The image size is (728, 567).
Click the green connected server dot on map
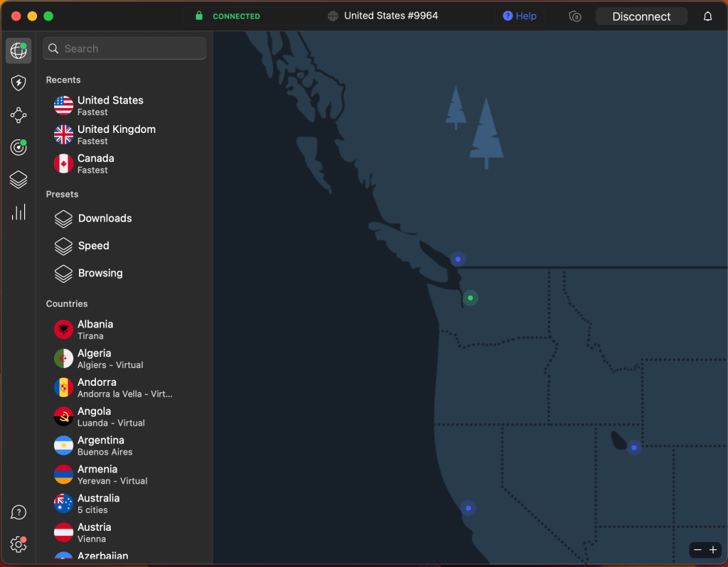(x=470, y=298)
